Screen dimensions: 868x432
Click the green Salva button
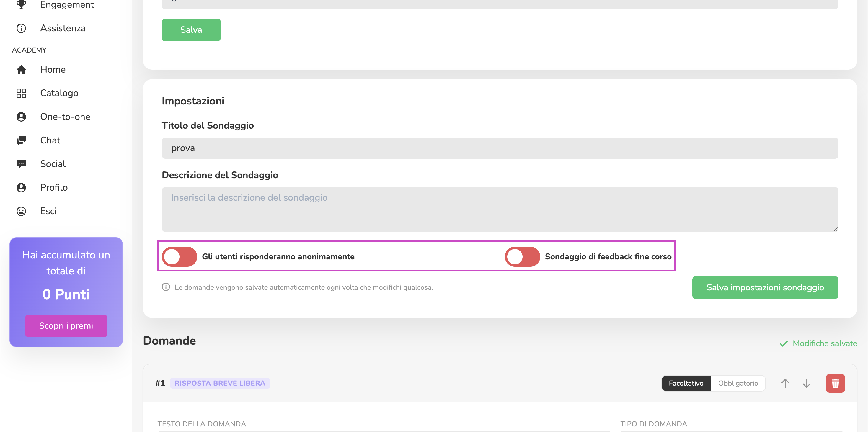coord(191,30)
